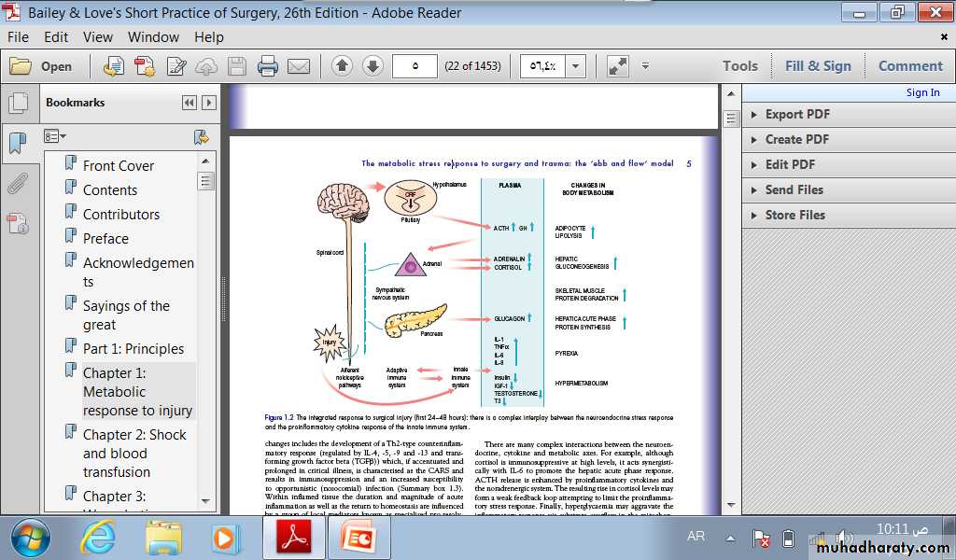Click the save floppy disk icon

tap(237, 66)
